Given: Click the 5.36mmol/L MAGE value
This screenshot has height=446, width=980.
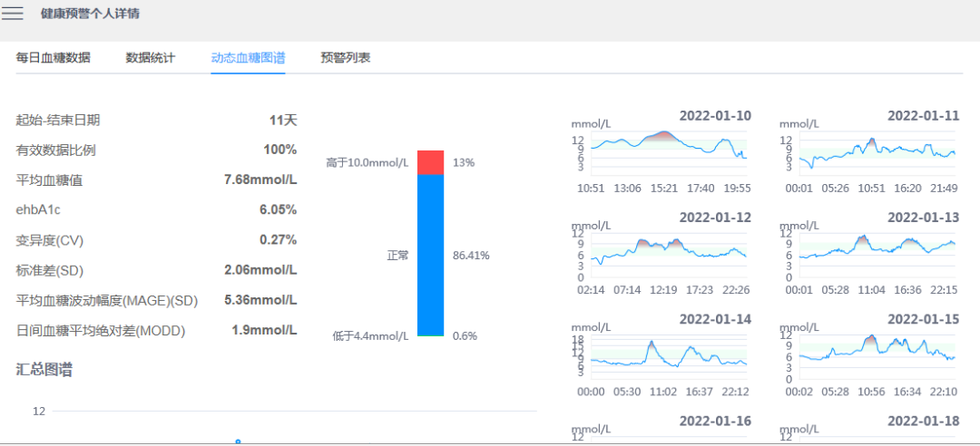Looking at the screenshot, I should (260, 300).
